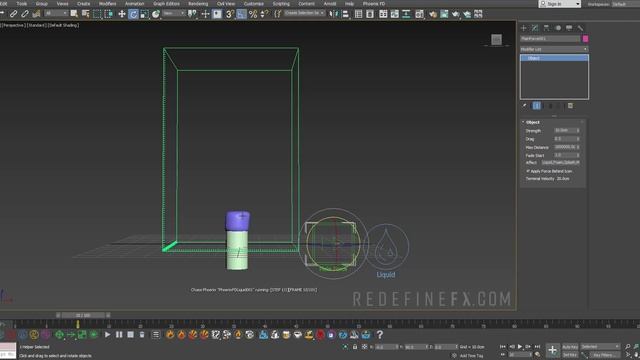Toggle Spinner Snap
640x360 pixels.
coord(264,14)
